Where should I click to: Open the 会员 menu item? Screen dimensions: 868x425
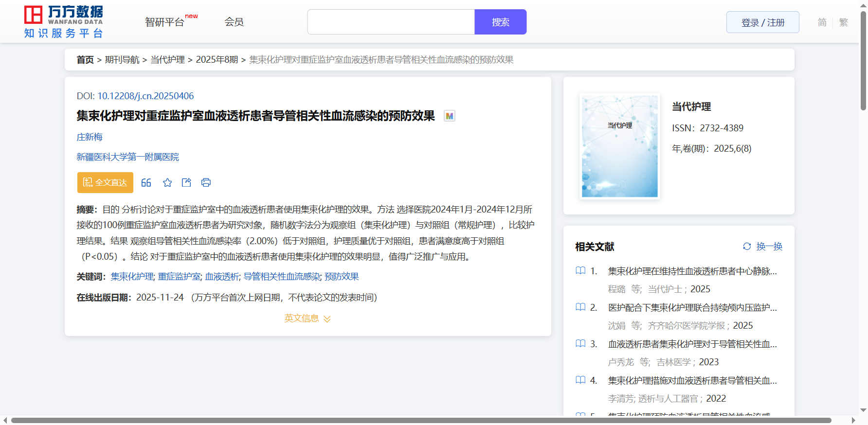pyautogui.click(x=234, y=22)
